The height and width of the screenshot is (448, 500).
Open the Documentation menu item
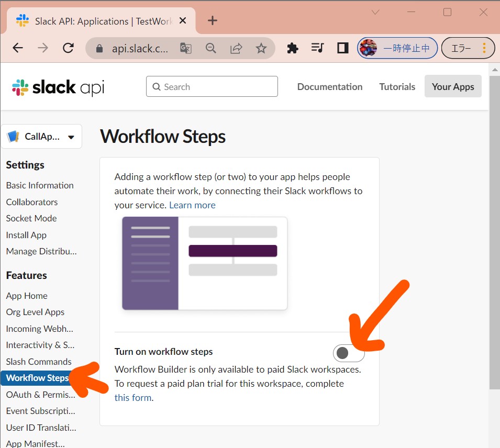pos(330,87)
